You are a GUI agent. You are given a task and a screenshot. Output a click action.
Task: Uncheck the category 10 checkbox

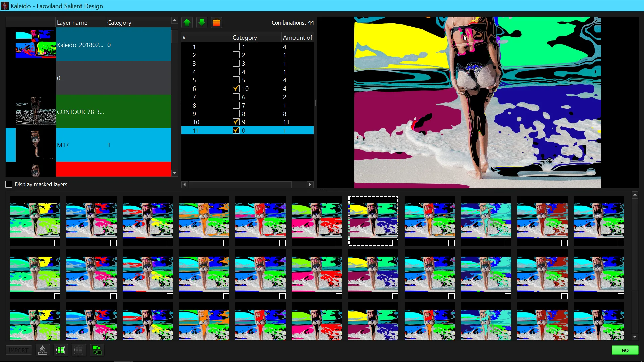click(x=236, y=88)
